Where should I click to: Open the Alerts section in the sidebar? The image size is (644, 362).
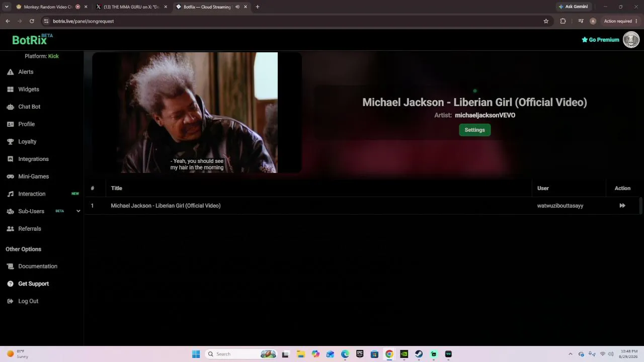(x=26, y=72)
